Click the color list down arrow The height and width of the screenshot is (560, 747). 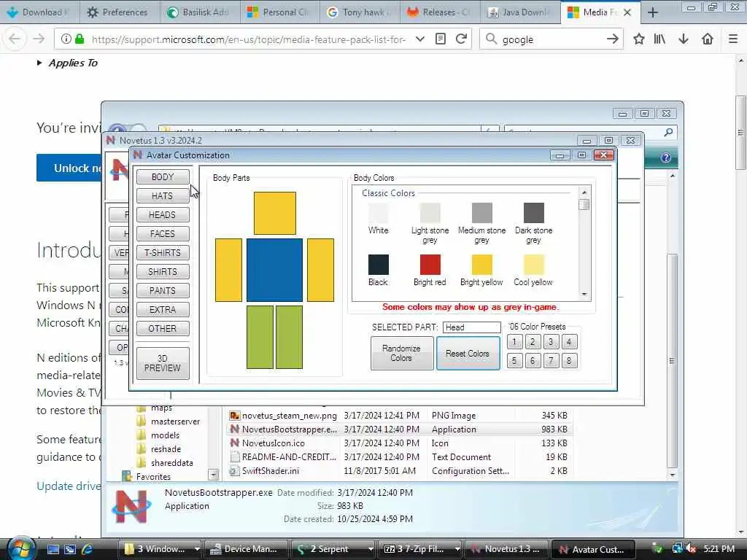click(x=584, y=295)
